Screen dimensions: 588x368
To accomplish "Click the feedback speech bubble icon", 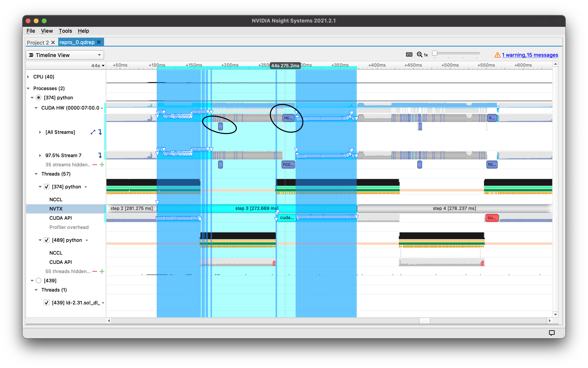I will [x=551, y=333].
